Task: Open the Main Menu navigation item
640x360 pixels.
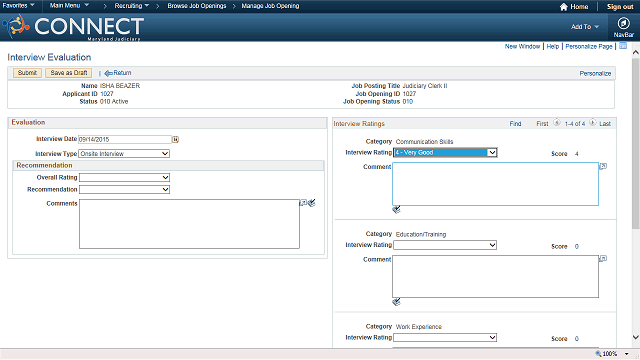Action: 69,6
